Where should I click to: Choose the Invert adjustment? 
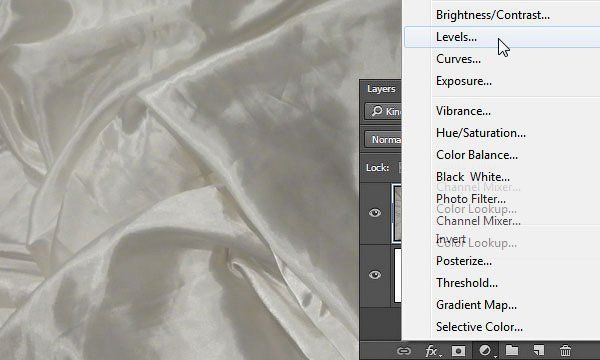pos(451,239)
